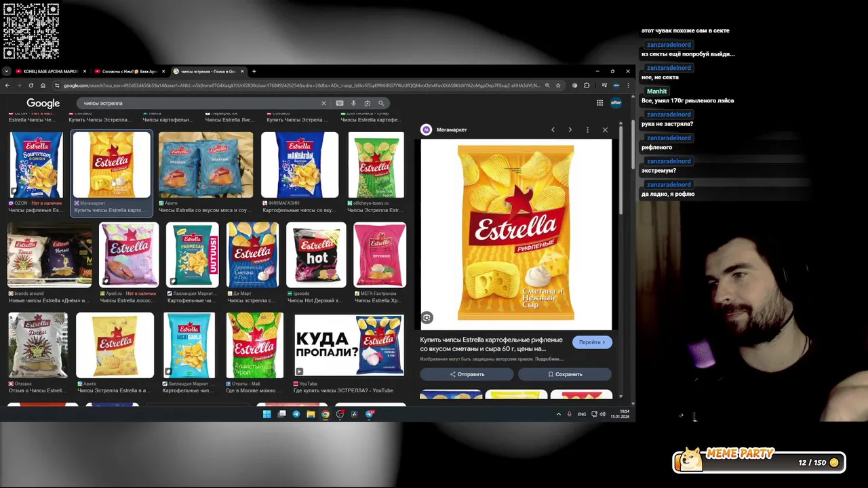Open green Estrella bag thumbnail
The width and height of the screenshot is (868, 488).
pos(376,165)
